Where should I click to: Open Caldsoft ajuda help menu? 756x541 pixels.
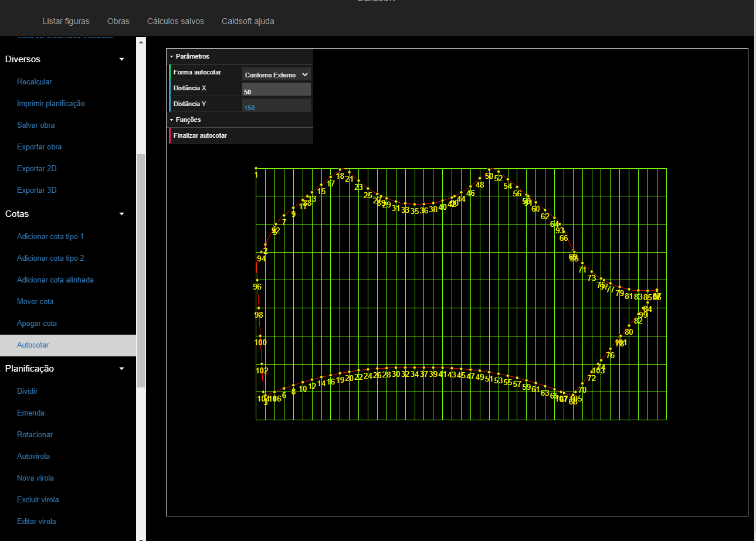[x=248, y=21]
